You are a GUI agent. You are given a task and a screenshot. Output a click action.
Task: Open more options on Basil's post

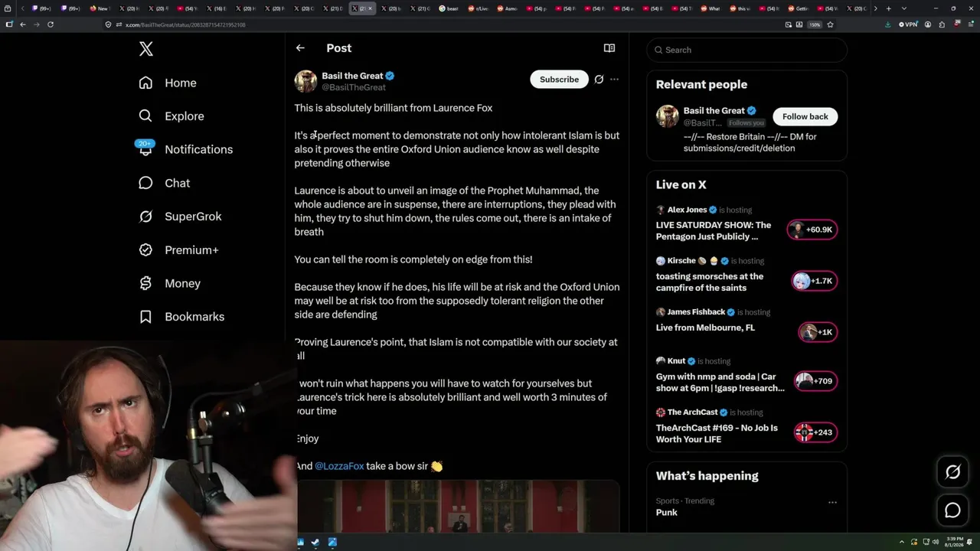click(614, 80)
